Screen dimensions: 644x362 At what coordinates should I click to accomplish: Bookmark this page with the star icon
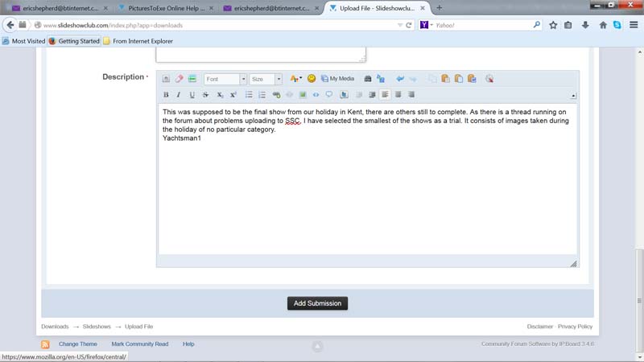point(553,25)
